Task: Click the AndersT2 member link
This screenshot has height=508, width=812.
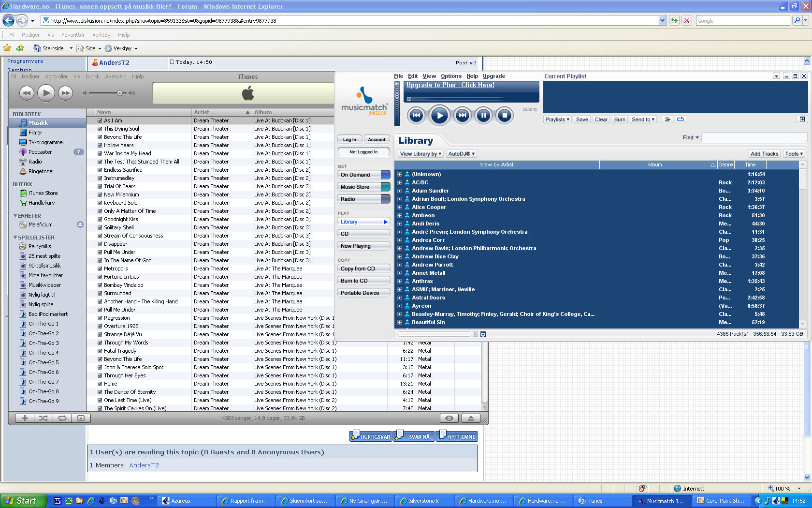Action: click(x=144, y=465)
